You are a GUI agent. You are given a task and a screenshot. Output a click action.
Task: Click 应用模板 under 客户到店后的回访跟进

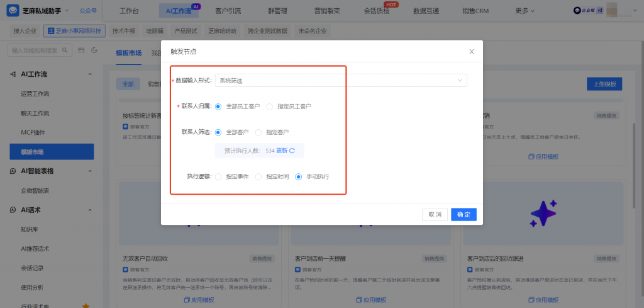(543, 300)
